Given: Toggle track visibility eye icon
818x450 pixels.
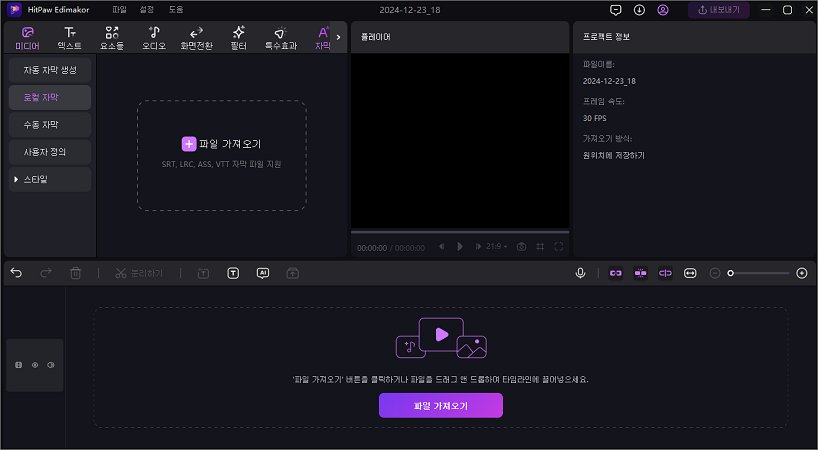Looking at the screenshot, I should click(x=35, y=365).
